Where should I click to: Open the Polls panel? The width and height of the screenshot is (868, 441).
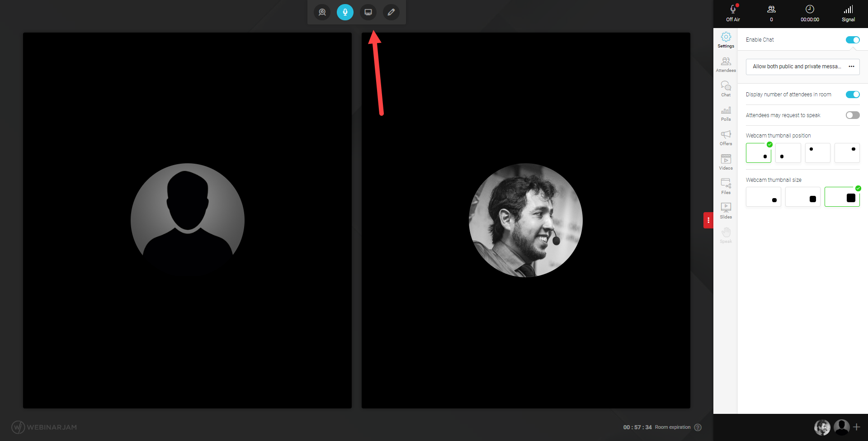coord(726,113)
